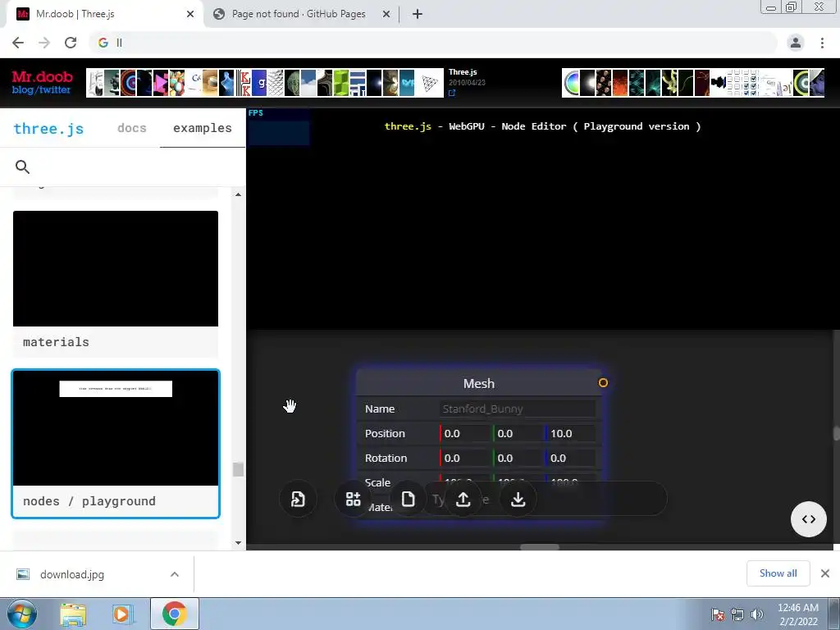Viewport: 840px width, 630px height.
Task: Open the view source code button
Action: point(808,518)
